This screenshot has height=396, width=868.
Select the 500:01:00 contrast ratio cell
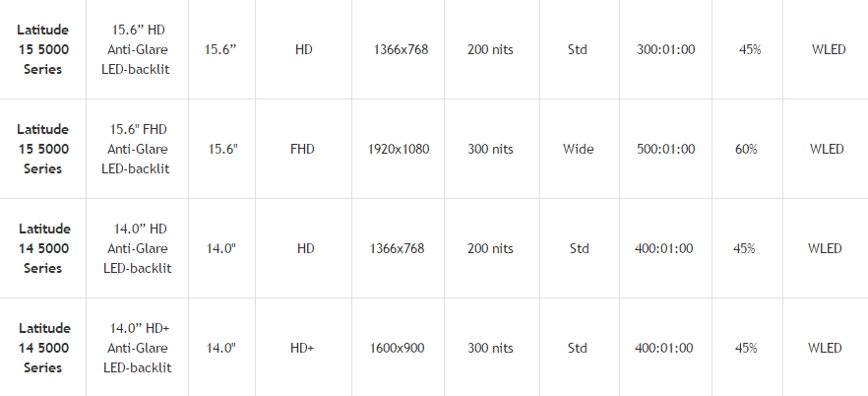pos(666,149)
